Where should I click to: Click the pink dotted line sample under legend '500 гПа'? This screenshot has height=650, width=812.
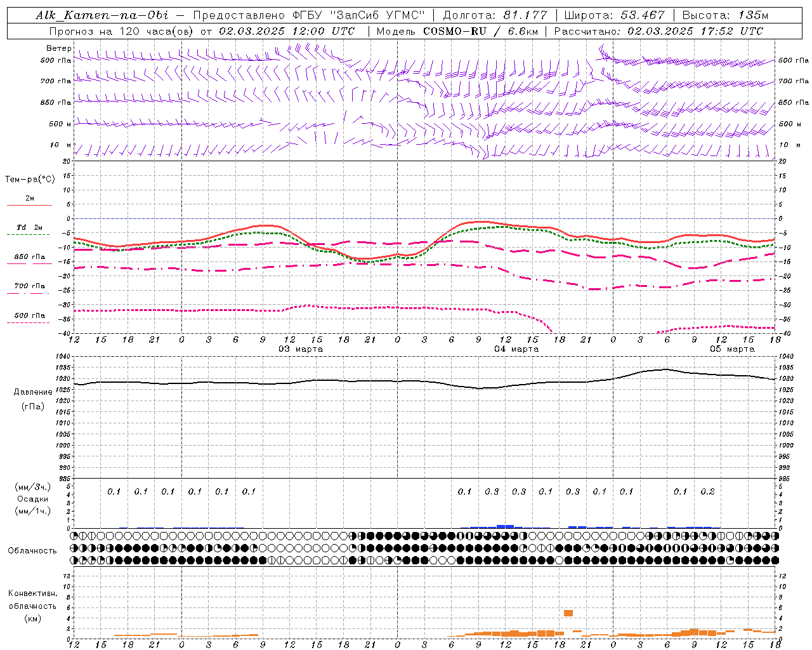pyautogui.click(x=29, y=322)
